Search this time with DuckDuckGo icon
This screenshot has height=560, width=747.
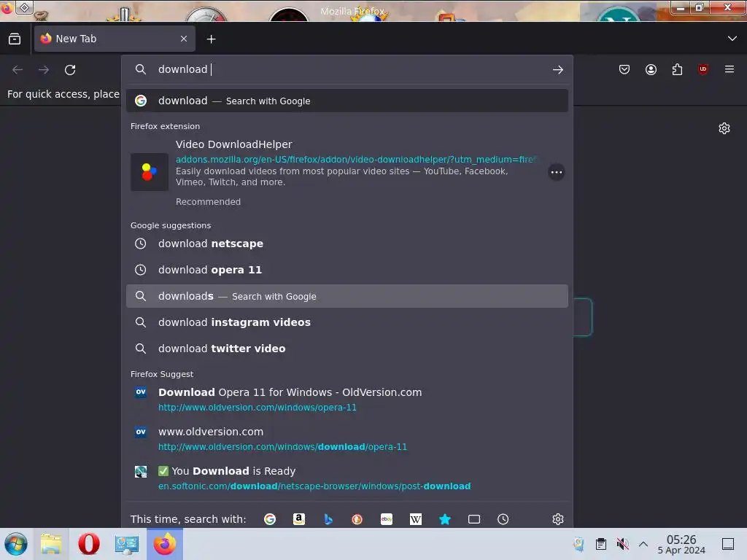click(x=357, y=519)
